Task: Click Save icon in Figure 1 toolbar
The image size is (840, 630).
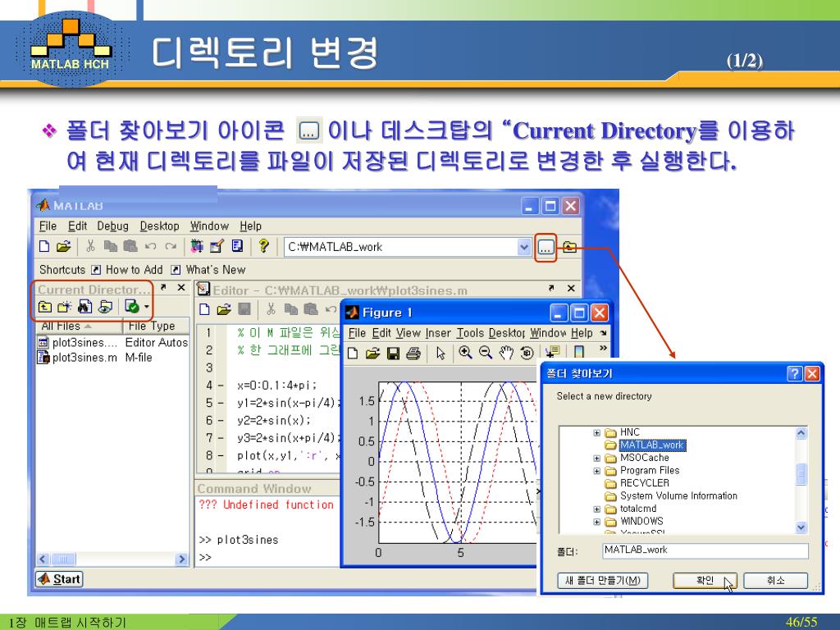Action: tap(393, 353)
